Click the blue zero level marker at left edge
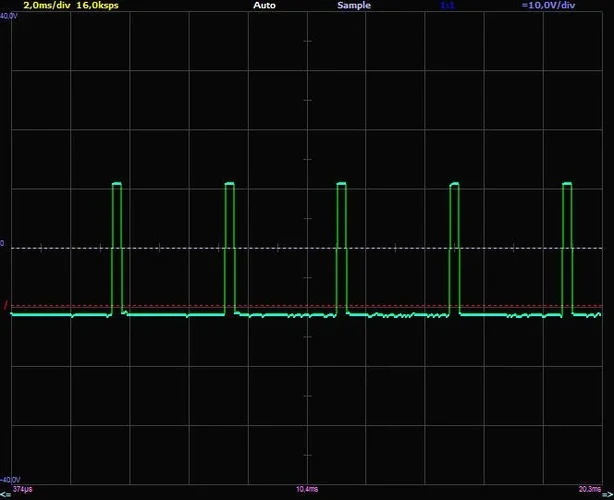 [x=3, y=243]
